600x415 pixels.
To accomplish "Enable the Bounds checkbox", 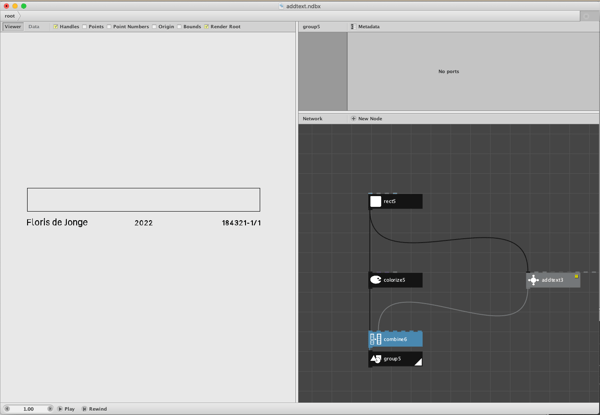I will point(179,26).
